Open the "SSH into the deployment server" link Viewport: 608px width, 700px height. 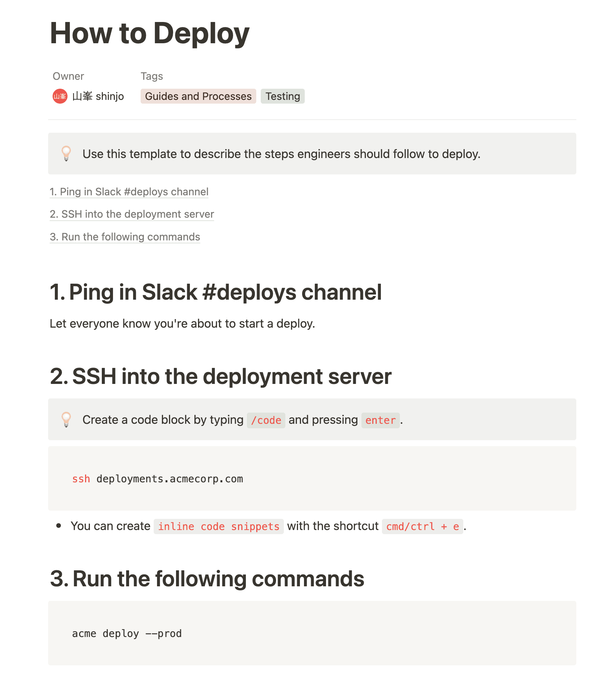coord(132,214)
